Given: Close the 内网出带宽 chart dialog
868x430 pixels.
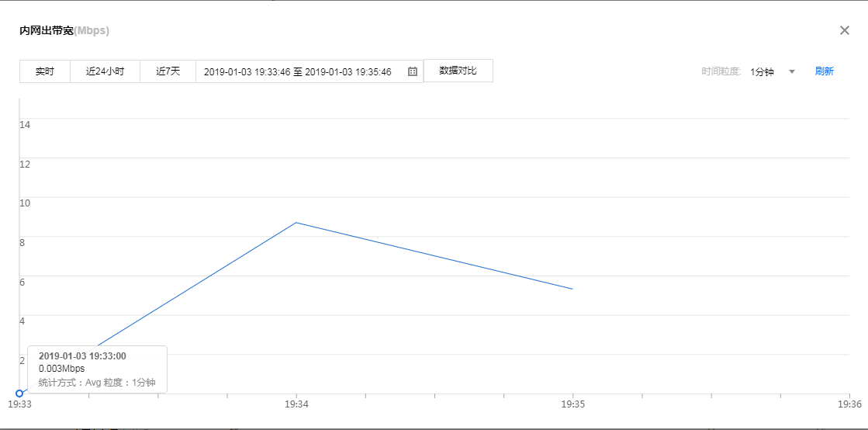Looking at the screenshot, I should (845, 30).
